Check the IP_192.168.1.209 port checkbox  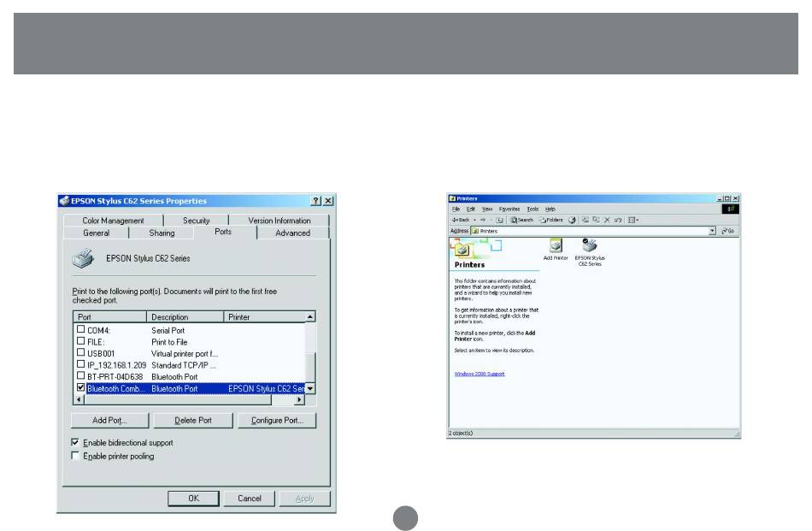point(81,364)
